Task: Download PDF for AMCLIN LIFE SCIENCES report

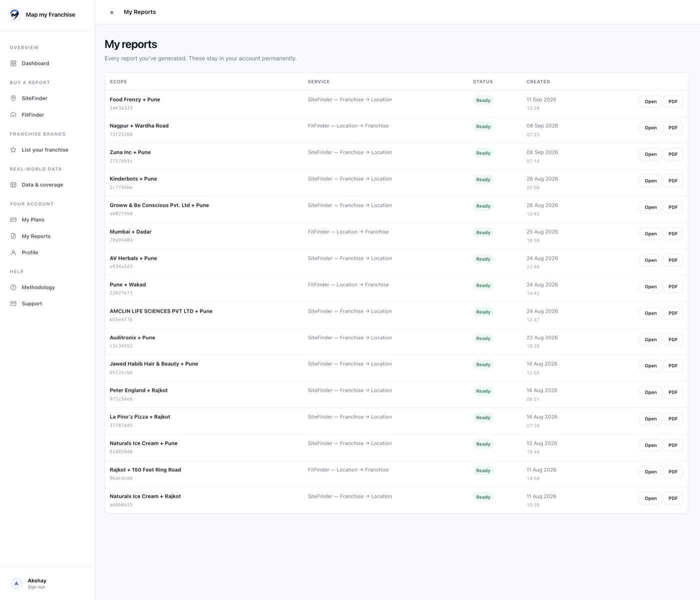Action: [673, 313]
